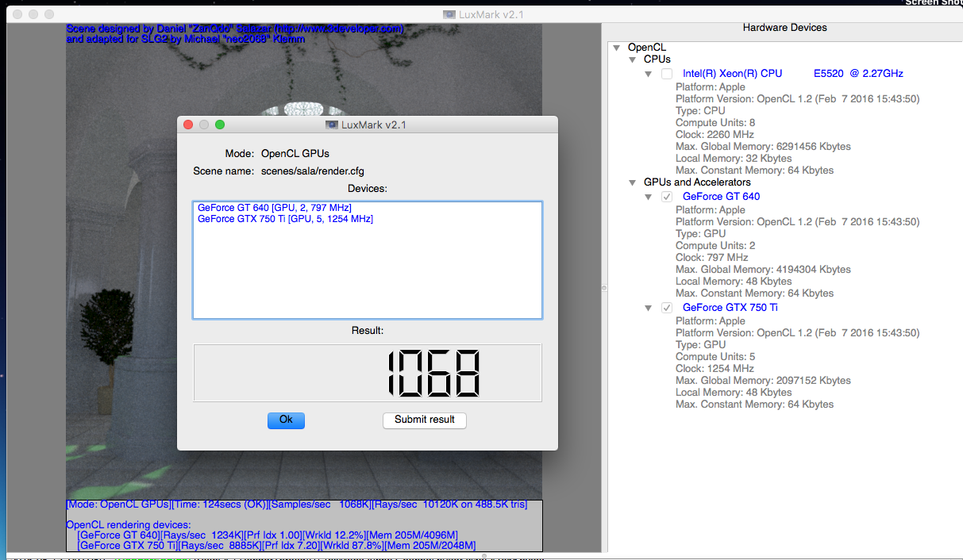
Task: Click the Ok button in result dialog
Action: pyautogui.click(x=286, y=420)
